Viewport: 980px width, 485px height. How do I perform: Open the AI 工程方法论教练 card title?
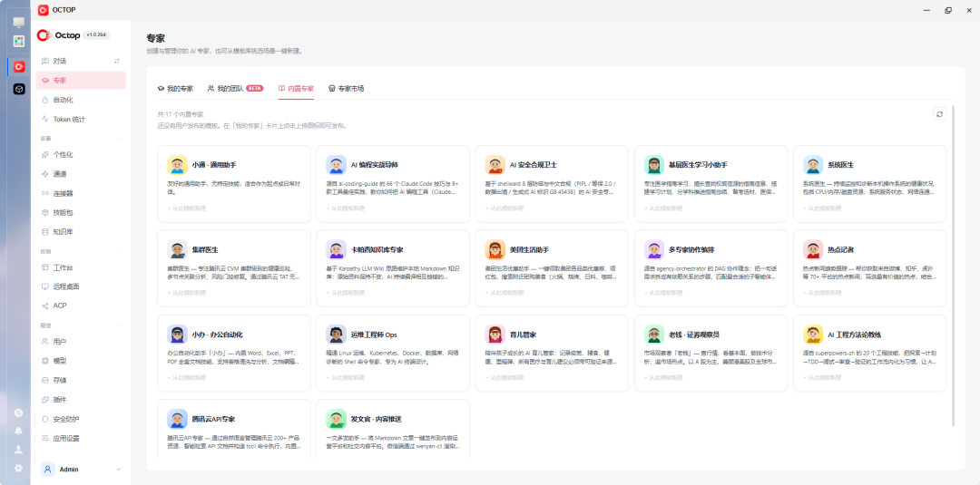click(855, 335)
